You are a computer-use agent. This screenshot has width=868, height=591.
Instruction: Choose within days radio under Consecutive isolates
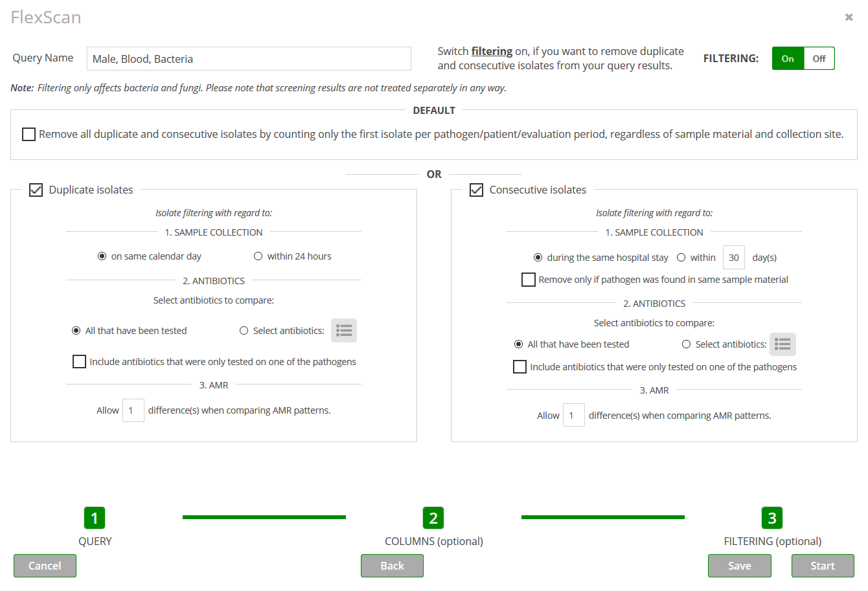681,258
